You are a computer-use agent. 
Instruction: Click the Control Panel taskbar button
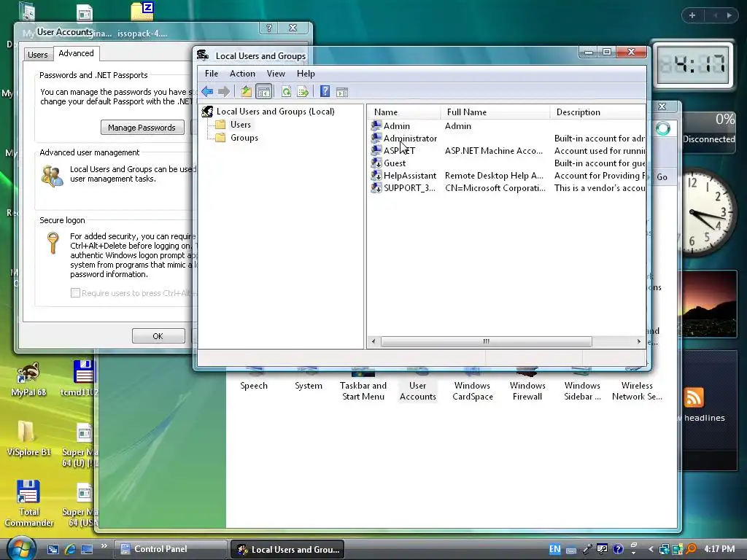pyautogui.click(x=170, y=549)
